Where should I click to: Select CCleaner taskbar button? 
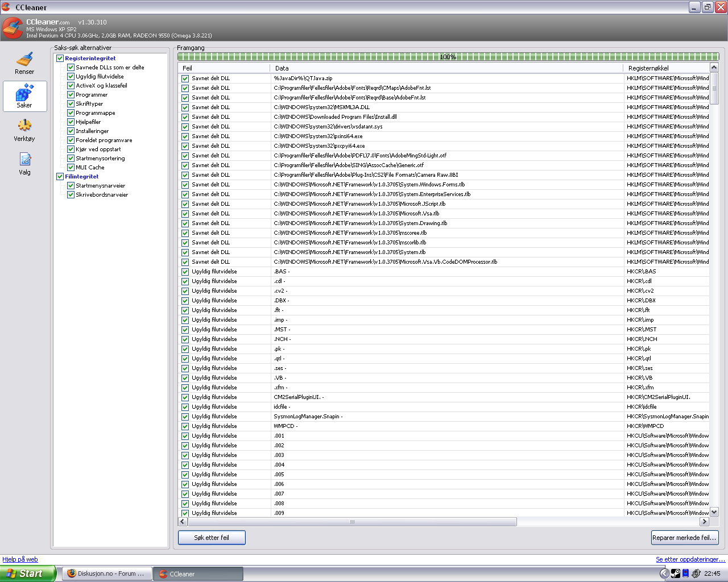point(198,573)
